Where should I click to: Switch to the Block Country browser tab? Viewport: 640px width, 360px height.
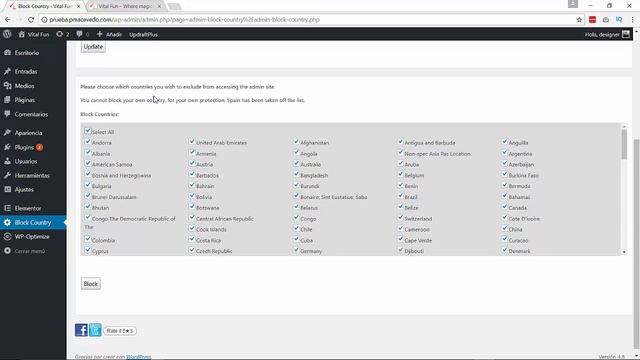pos(44,6)
